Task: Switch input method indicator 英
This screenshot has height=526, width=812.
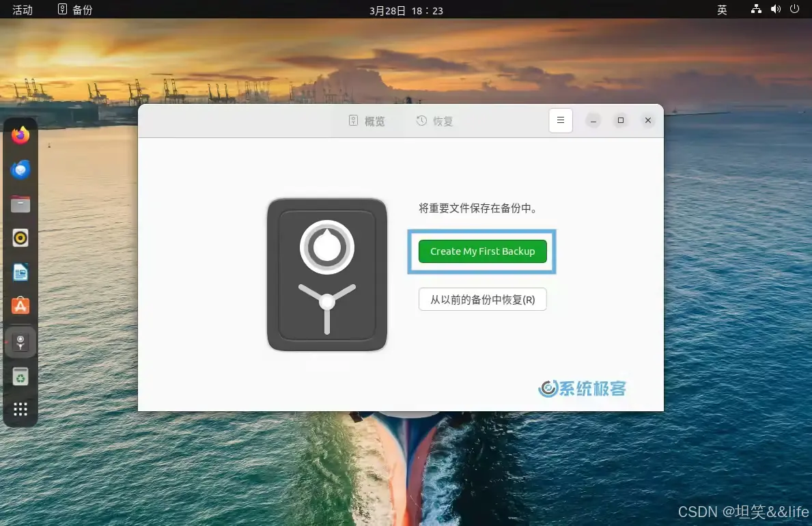Action: pyautogui.click(x=722, y=10)
